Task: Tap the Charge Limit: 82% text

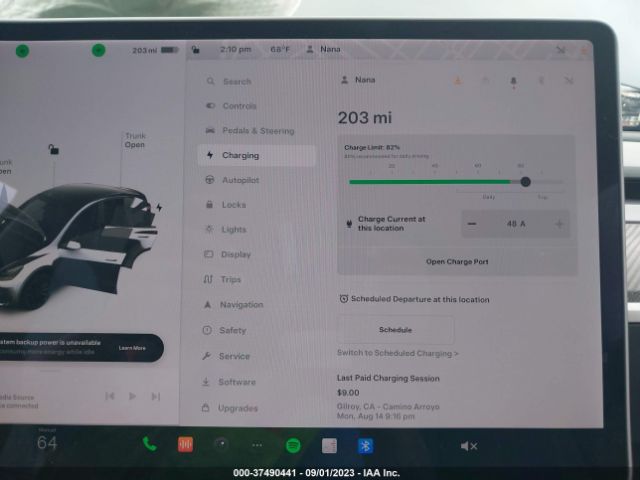Action: pyautogui.click(x=372, y=147)
